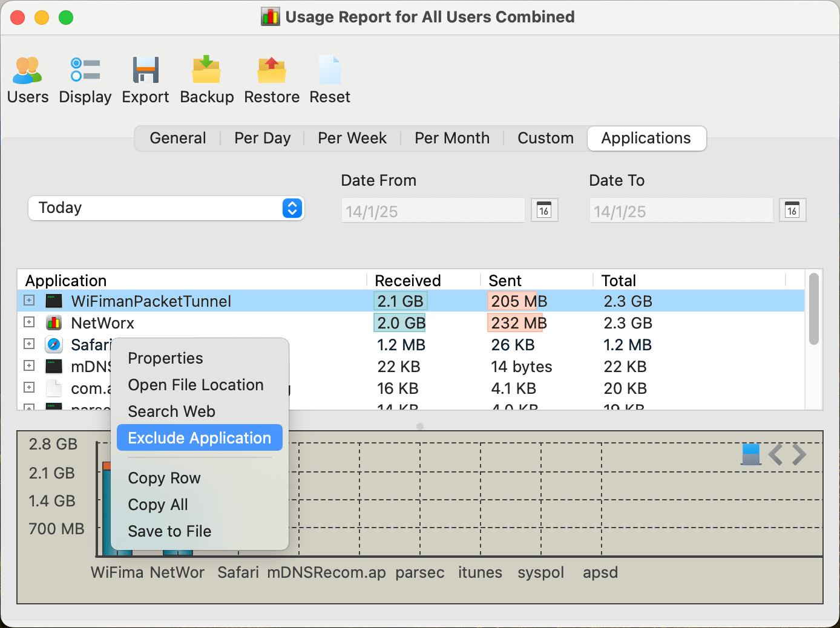The height and width of the screenshot is (628, 840).
Task: Switch to the Per Day tab
Action: [x=262, y=138]
